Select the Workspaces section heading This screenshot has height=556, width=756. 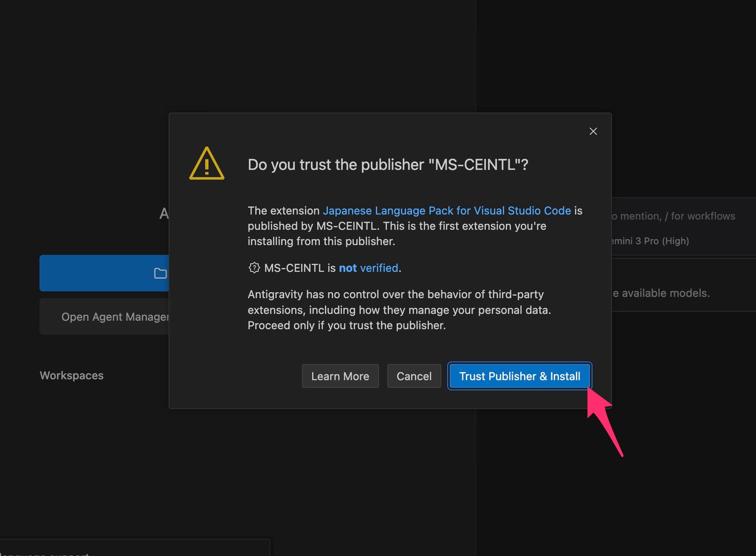(72, 375)
